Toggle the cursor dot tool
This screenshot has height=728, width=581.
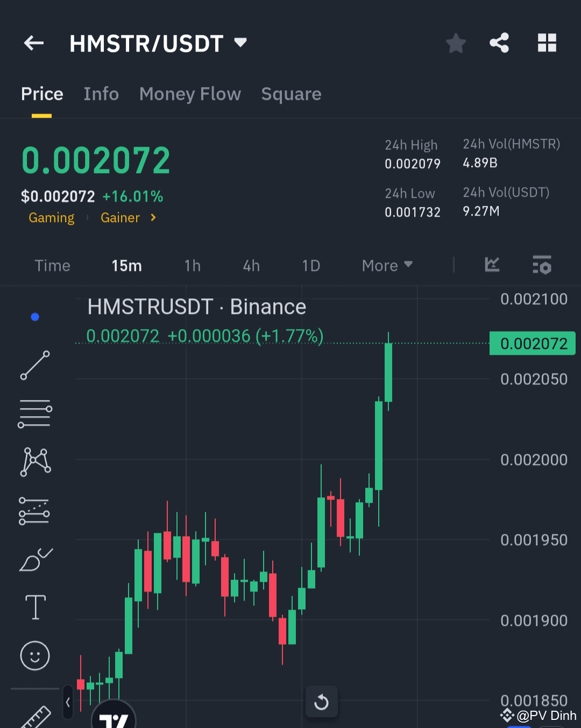click(34, 317)
